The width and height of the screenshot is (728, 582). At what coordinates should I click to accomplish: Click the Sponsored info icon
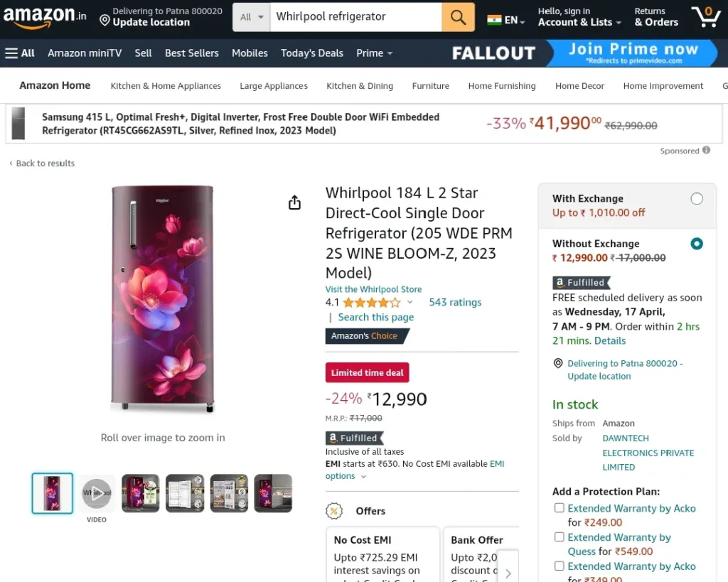click(706, 150)
